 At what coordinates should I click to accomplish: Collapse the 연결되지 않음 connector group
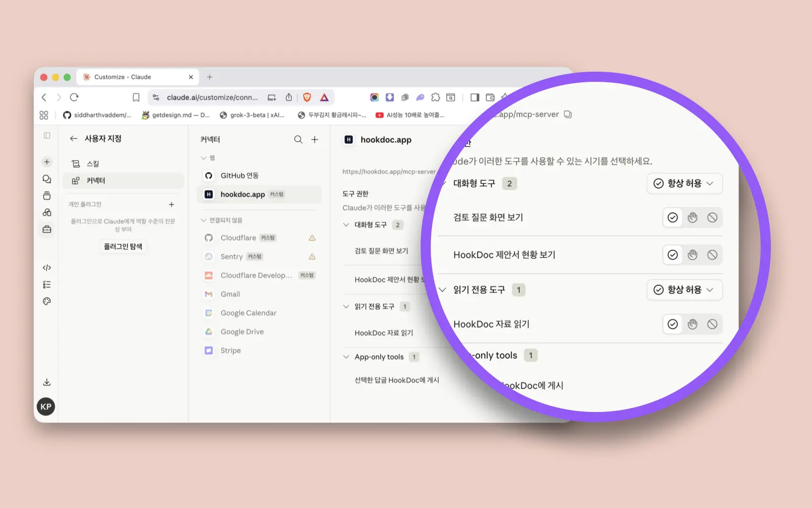[204, 220]
